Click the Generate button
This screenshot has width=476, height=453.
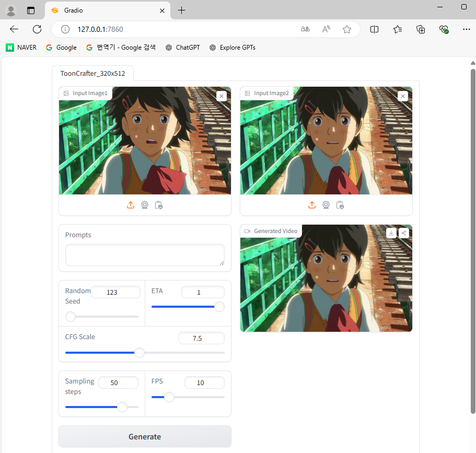coord(145,437)
